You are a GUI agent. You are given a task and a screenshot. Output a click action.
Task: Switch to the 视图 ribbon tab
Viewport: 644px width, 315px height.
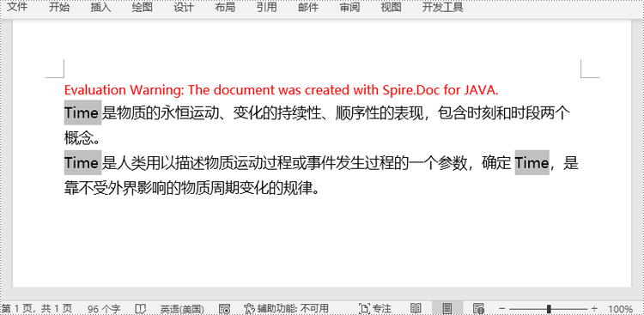coord(391,7)
